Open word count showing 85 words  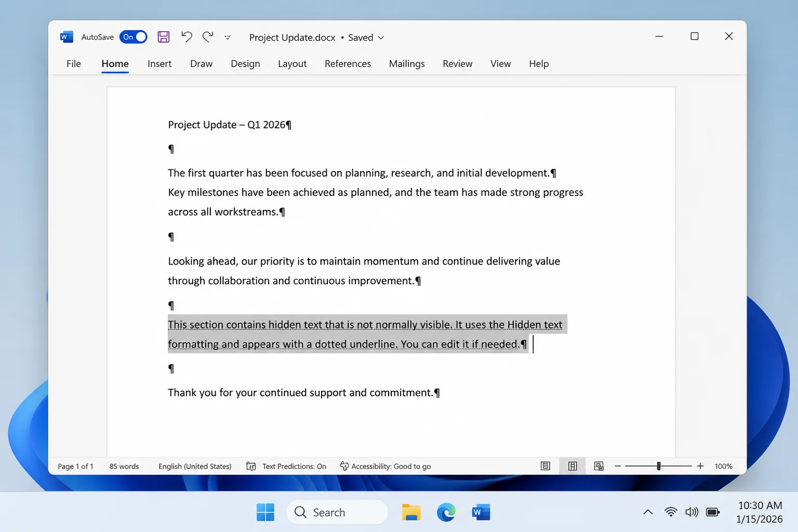click(124, 466)
